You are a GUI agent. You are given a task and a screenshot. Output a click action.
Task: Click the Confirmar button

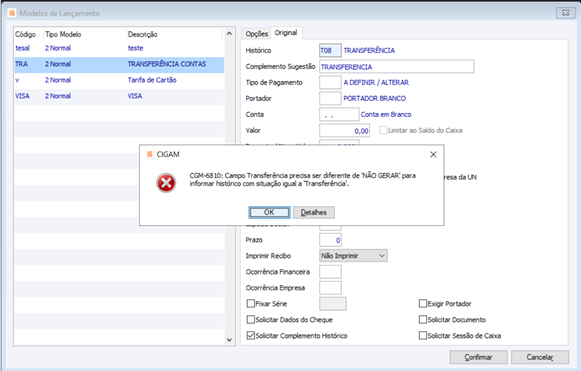pos(478,357)
